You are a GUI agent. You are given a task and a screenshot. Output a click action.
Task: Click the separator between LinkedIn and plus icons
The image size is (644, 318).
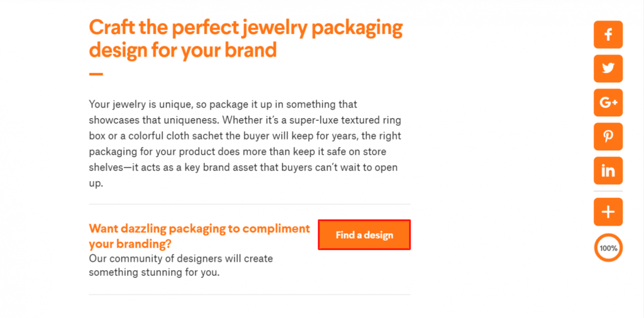[x=608, y=191]
